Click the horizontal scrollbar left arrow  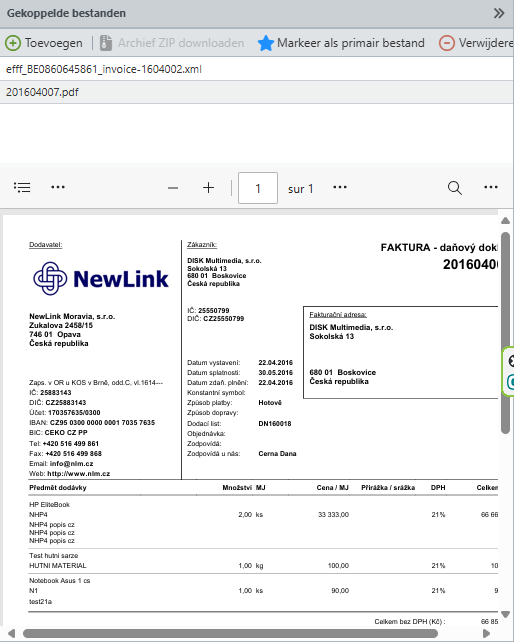[x=11, y=634]
